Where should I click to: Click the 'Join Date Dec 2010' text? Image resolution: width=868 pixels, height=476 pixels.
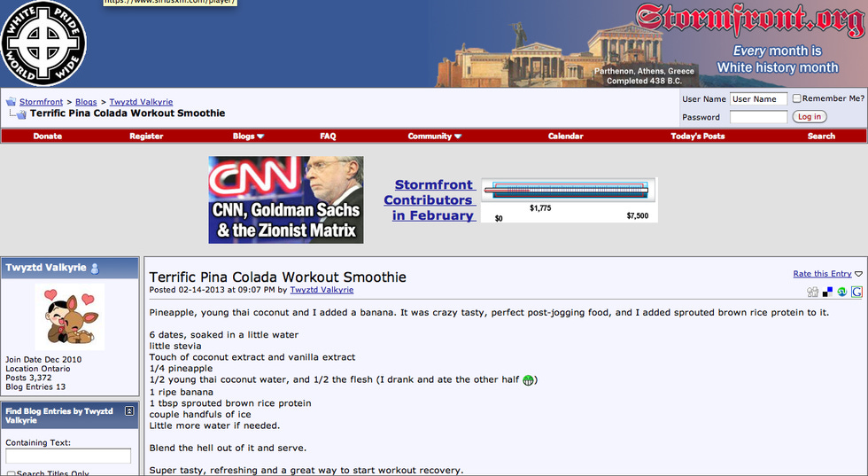coord(43,360)
